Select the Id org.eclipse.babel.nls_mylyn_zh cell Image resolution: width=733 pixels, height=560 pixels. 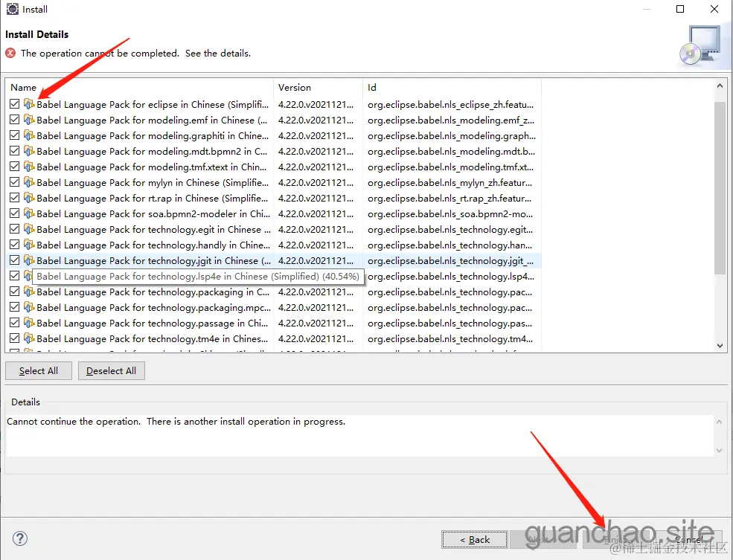(x=449, y=183)
